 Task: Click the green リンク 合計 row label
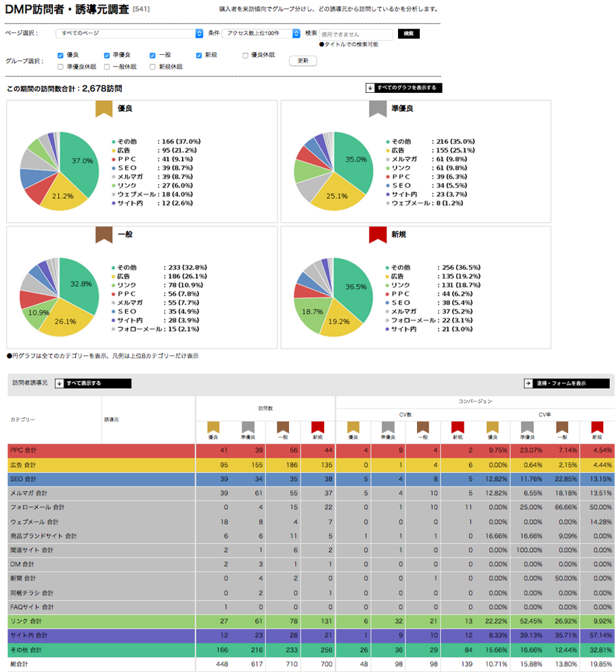26,621
